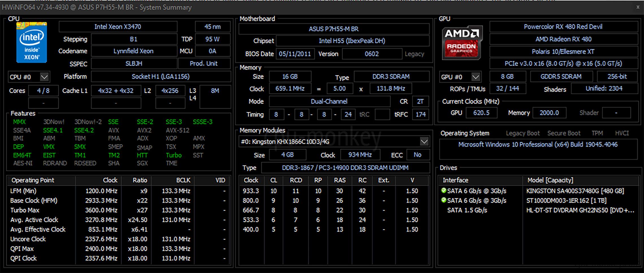Select the Turbo Max operating point row
Screen dimensions: 644x273
(118, 210)
